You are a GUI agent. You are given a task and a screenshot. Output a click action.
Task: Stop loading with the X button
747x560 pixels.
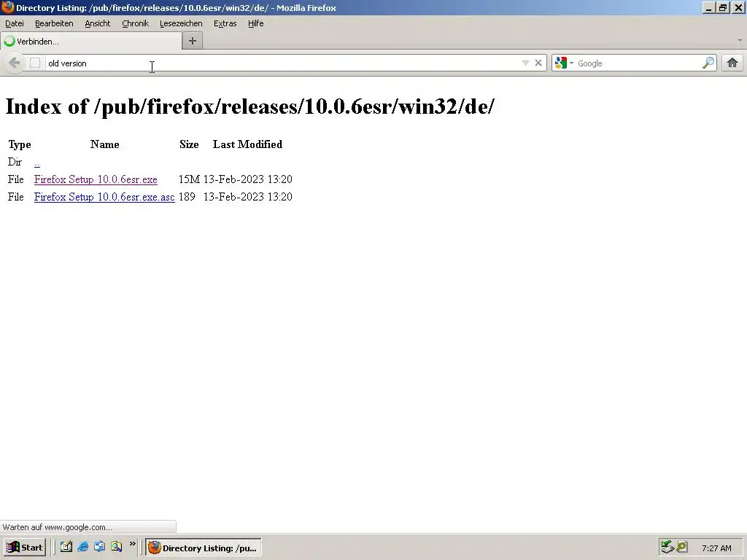538,63
